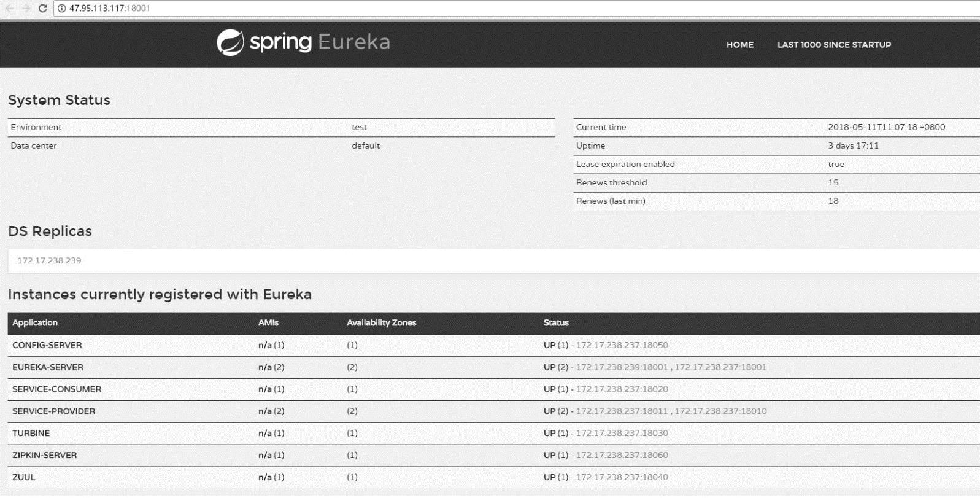This screenshot has height=498, width=980.
Task: Click the Availability Zones value in SERVICE-CONSUMER row
Action: pos(352,389)
